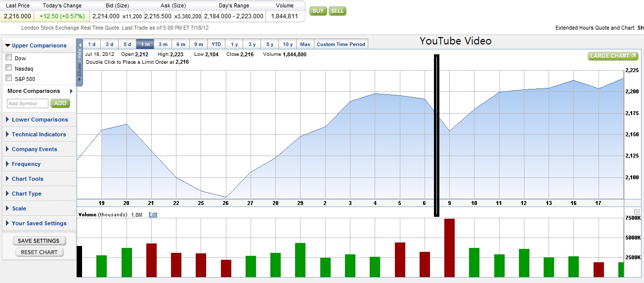The height and width of the screenshot is (283, 644).
Task: Click the tallest red volume bar
Action: click(449, 247)
